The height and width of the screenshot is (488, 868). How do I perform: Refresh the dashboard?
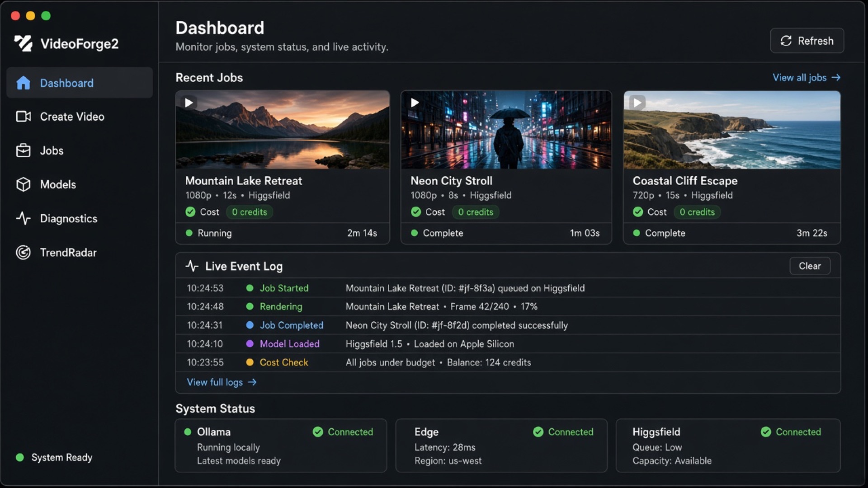point(807,41)
